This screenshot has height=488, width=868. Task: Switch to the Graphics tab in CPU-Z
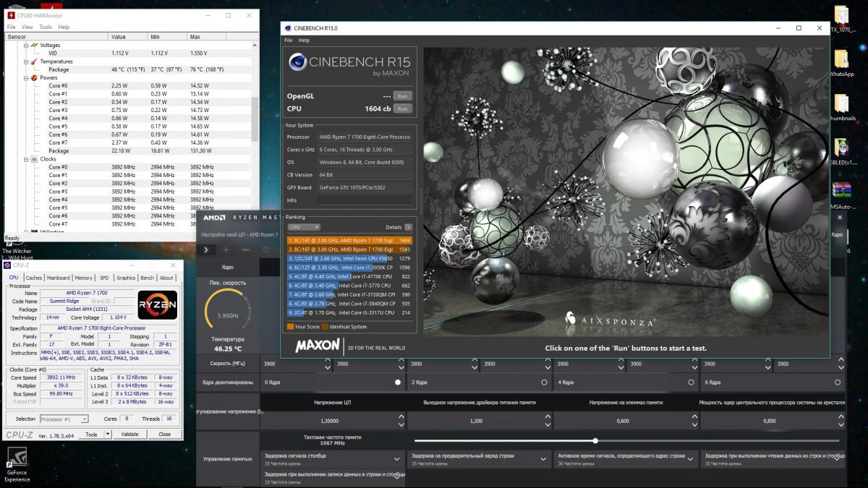coord(126,278)
